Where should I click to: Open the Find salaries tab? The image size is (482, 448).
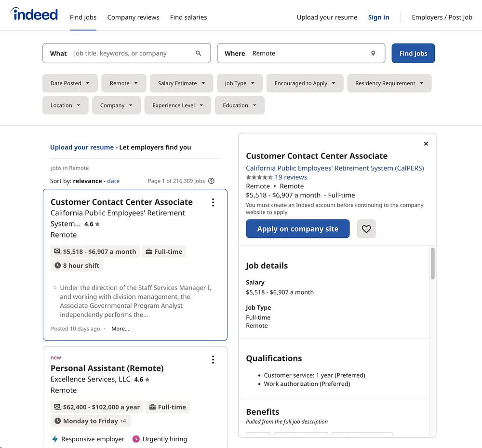pos(188,17)
